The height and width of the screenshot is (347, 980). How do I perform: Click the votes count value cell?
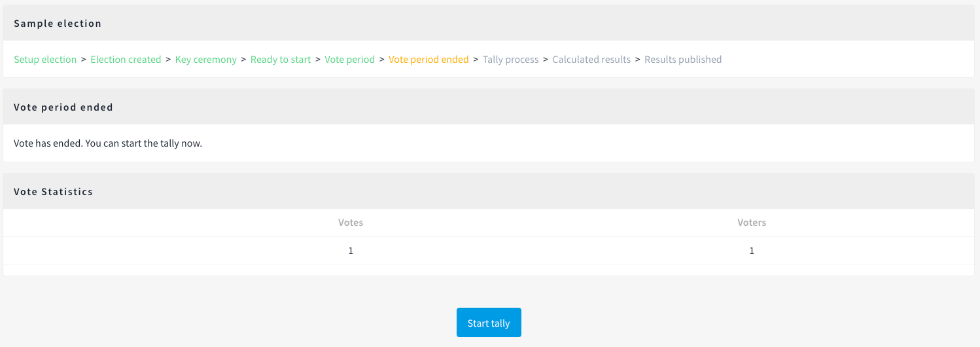(x=351, y=251)
